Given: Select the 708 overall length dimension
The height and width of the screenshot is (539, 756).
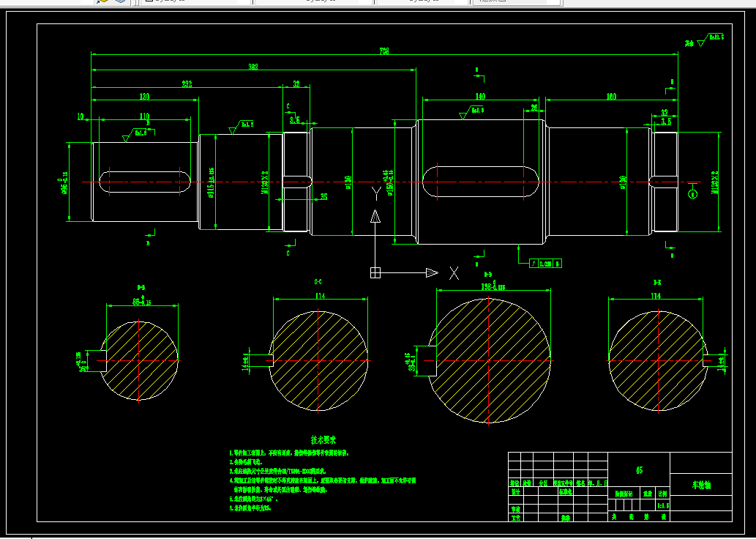Looking at the screenshot, I should tap(383, 51).
